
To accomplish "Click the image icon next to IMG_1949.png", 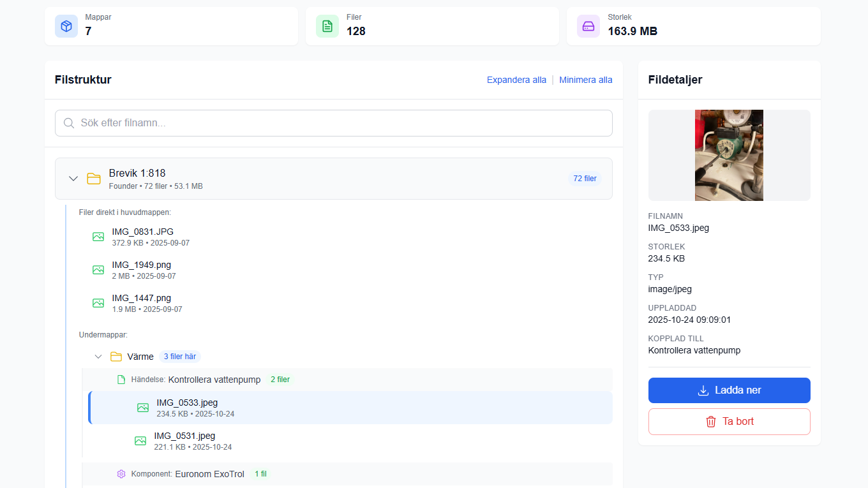I will click(98, 270).
